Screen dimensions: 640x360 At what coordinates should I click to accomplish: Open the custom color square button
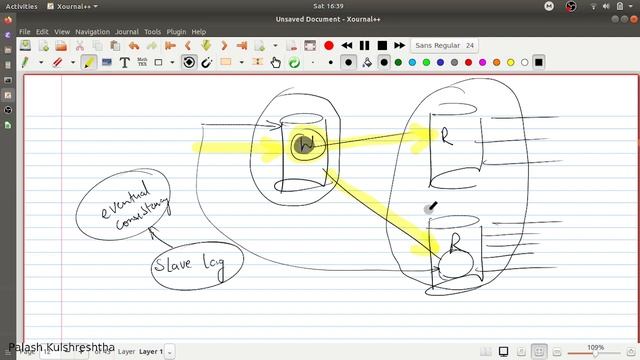539,62
